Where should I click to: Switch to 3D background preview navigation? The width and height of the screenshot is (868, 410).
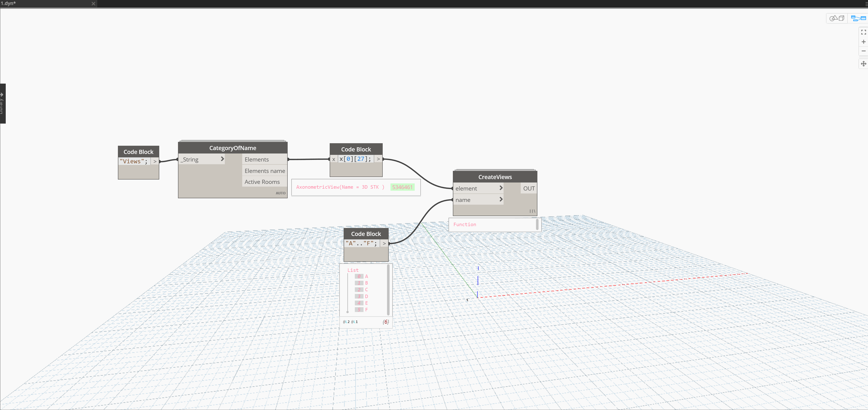[x=837, y=18]
